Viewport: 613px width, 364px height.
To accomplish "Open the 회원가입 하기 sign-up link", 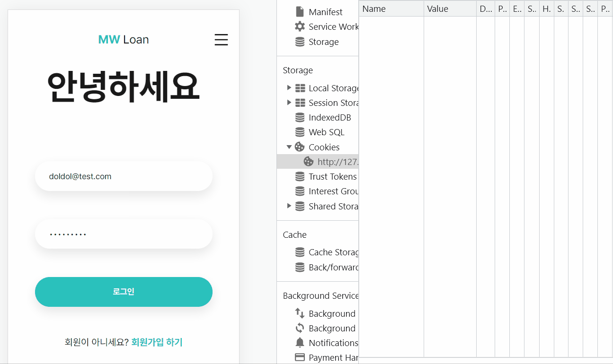I will tap(157, 342).
